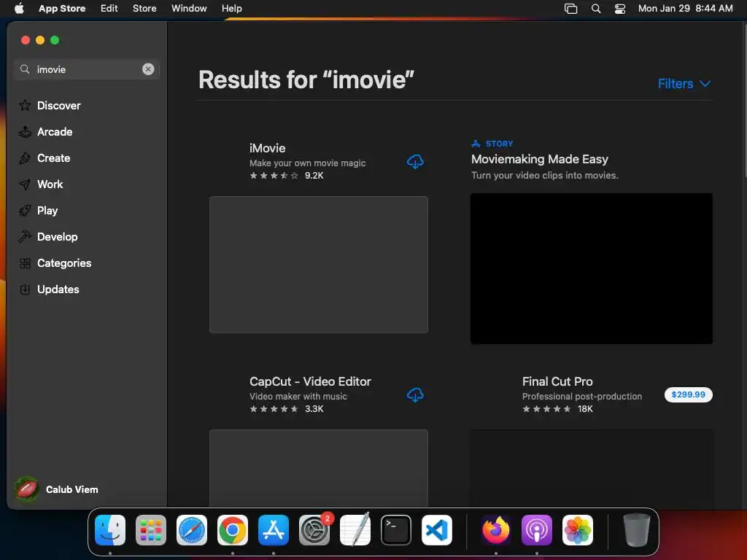Open the Moviemaking story image
747x560 pixels.
tap(591, 268)
